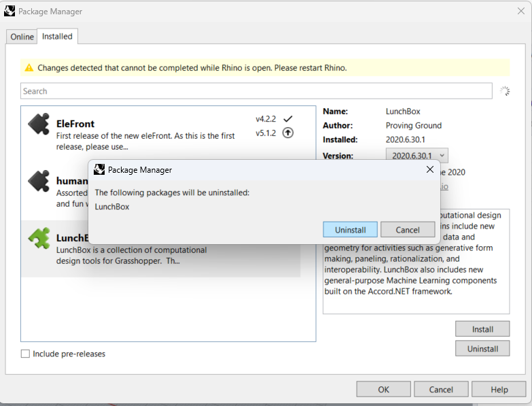Click the yellow warning triangle icon

coord(29,68)
